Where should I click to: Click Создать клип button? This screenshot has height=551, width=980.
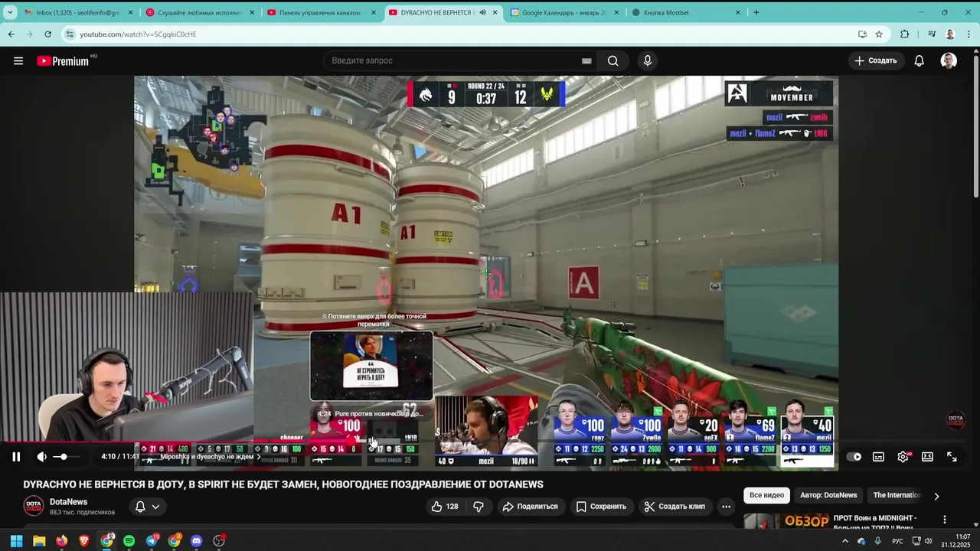tap(675, 507)
